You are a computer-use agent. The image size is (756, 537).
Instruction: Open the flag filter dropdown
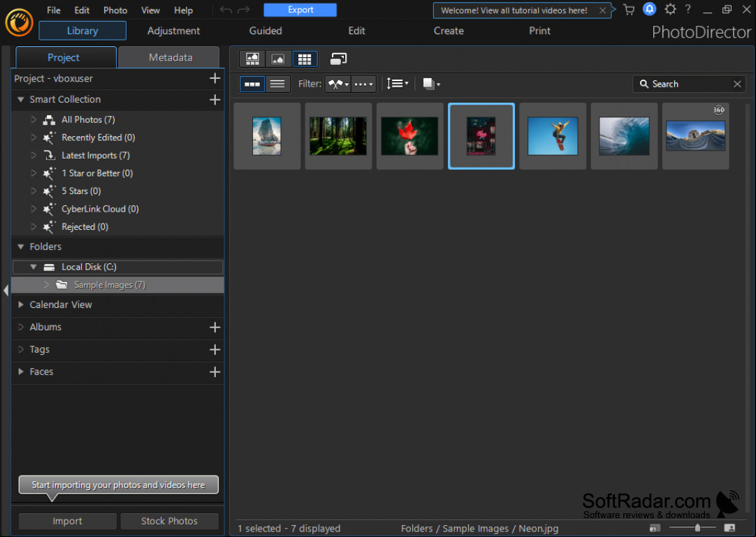(338, 84)
